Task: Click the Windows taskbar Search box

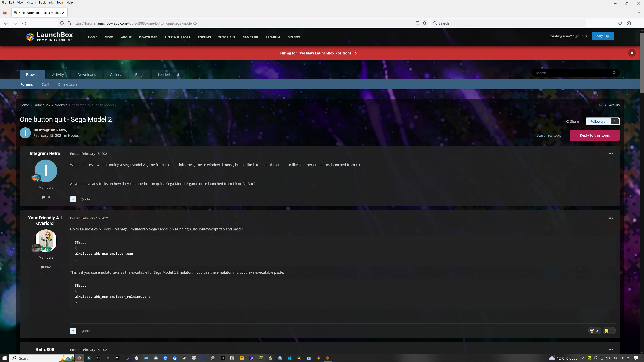Action: pyautogui.click(x=42, y=358)
